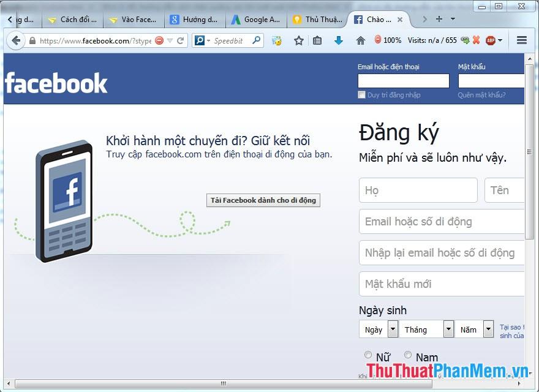Focus the 'Email hoặc số di động' field
This screenshot has width=539, height=392.
(x=442, y=222)
